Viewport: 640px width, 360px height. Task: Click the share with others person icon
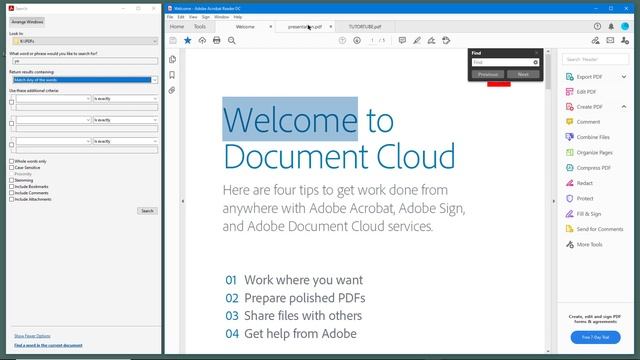tap(625, 40)
